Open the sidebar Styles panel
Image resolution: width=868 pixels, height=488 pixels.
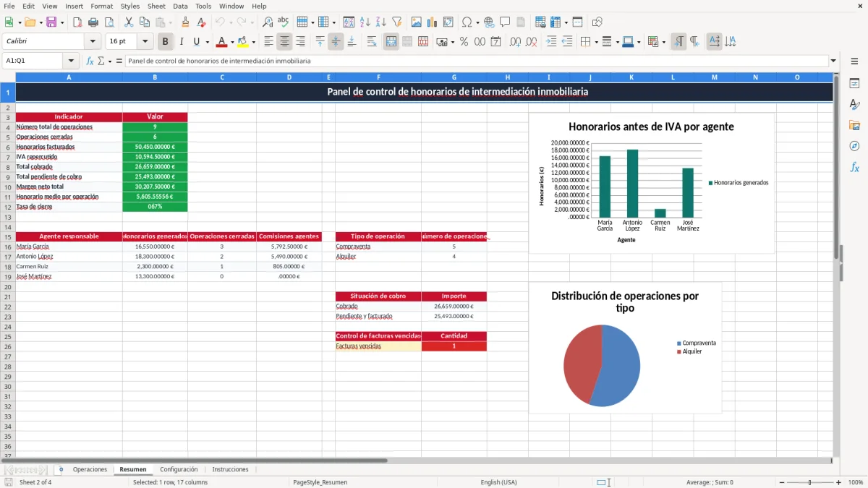tap(854, 104)
